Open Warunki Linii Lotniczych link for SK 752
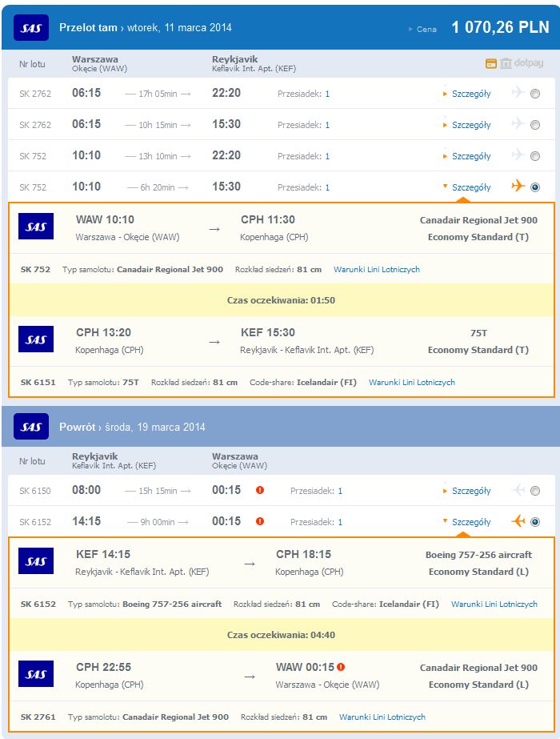 pyautogui.click(x=377, y=270)
